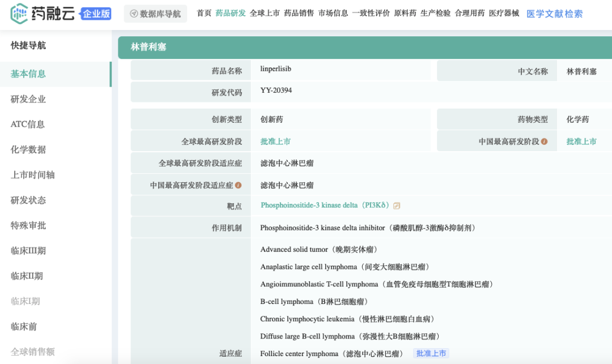This screenshot has width=612, height=364.
Task: Open 市场信息 menu item
Action: click(333, 13)
